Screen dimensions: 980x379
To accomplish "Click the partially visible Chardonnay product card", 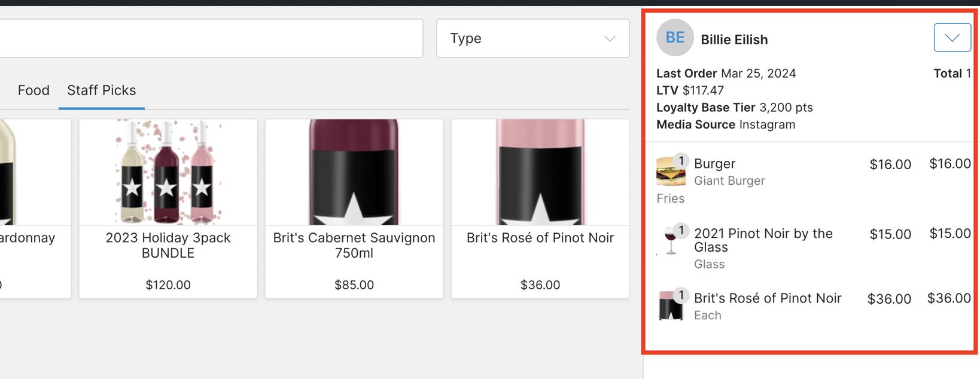I will pos(35,208).
